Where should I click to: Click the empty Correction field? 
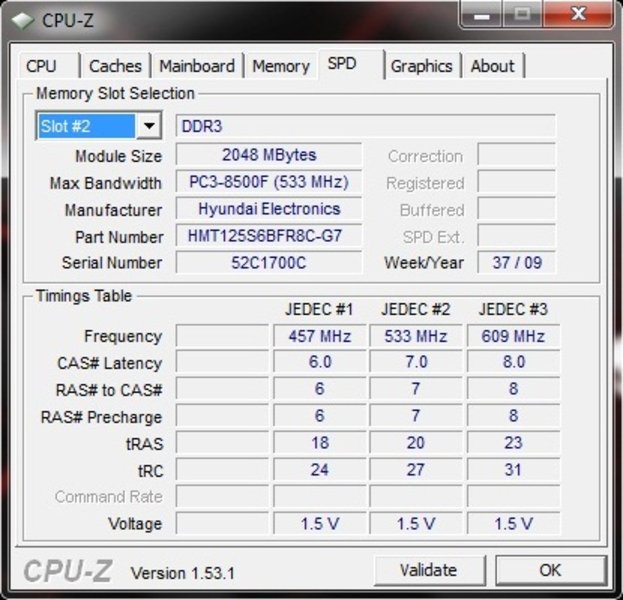click(516, 155)
